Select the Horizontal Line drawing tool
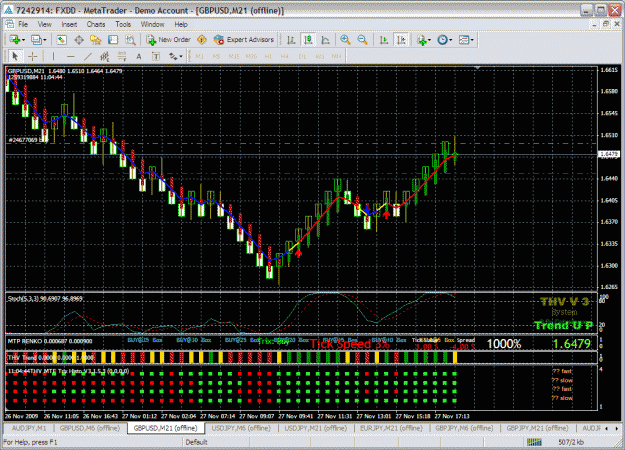The width and height of the screenshot is (625, 450). point(71,56)
